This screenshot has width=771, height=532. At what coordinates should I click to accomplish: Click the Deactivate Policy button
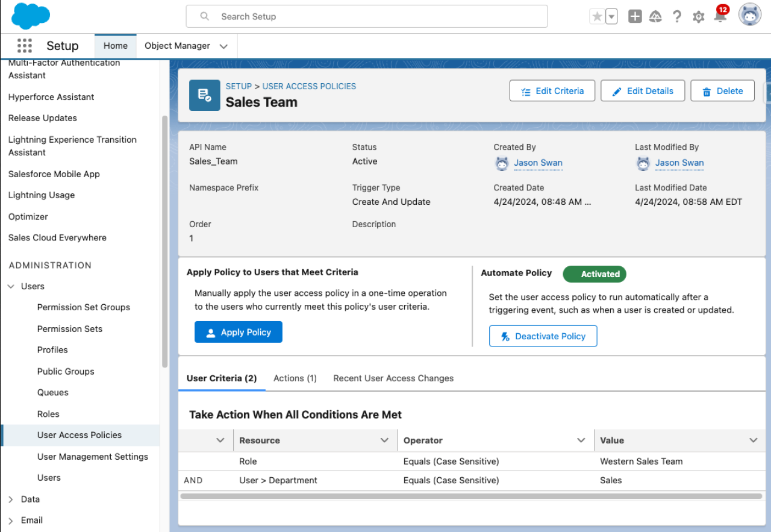point(543,336)
